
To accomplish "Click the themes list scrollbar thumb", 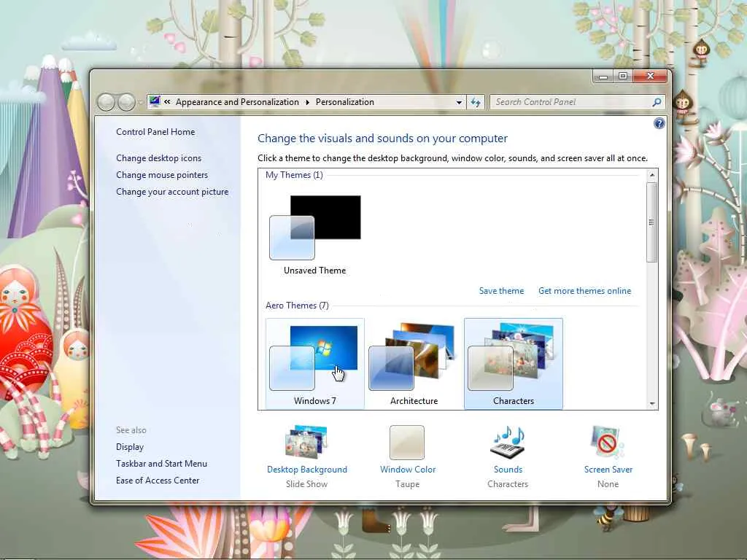I will coord(651,222).
